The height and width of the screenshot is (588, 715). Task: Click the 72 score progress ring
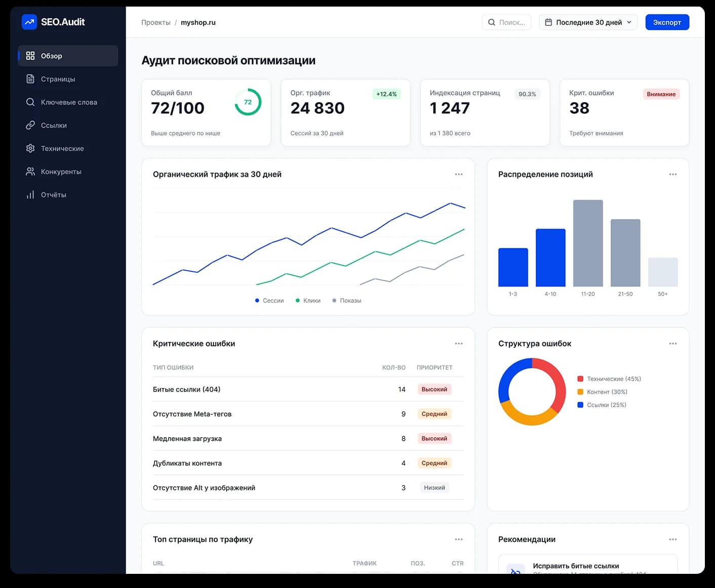click(248, 102)
